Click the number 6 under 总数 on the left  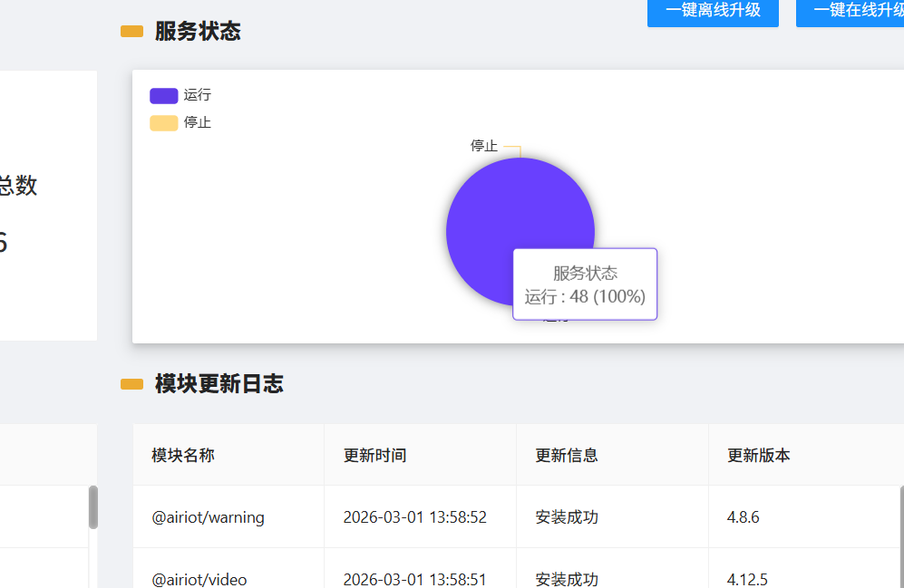click(x=5, y=241)
